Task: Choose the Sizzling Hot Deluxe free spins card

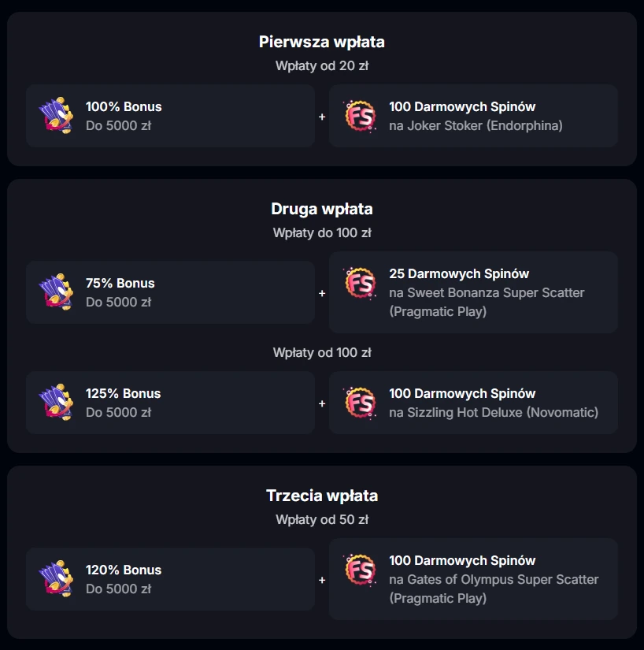Action: [473, 403]
